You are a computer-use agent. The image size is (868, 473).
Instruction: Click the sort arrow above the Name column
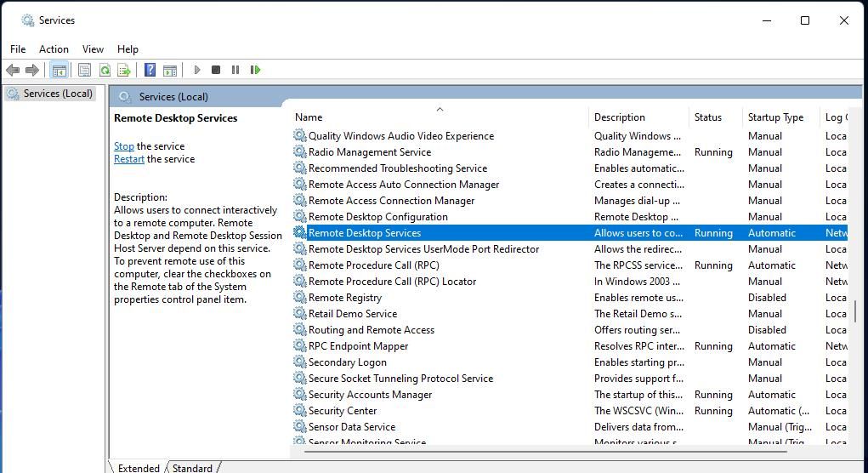(x=440, y=109)
